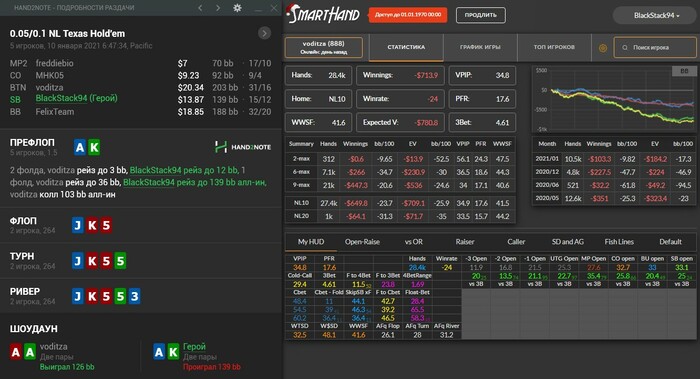Click BlackStack94 (Герой) player link
The height and width of the screenshot is (379, 700).
[76, 98]
